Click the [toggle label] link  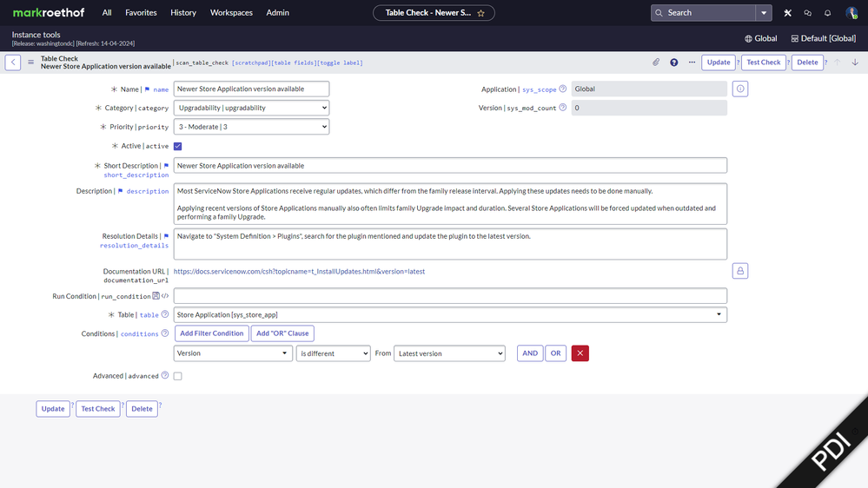340,63
